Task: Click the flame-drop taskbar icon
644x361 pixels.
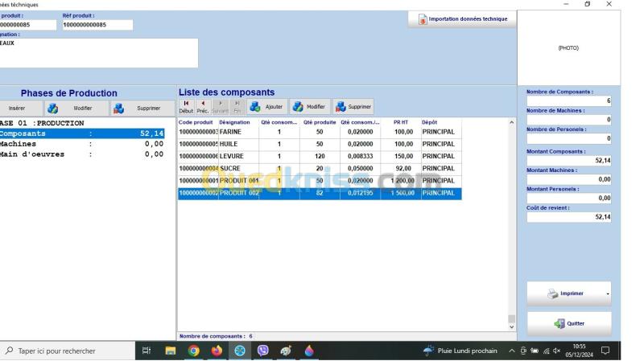Action: coord(309,351)
